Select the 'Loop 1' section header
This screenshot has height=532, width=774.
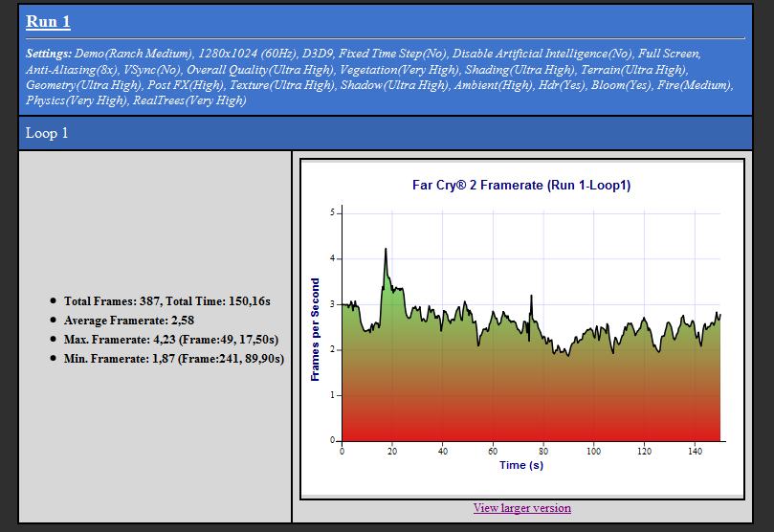coord(386,133)
